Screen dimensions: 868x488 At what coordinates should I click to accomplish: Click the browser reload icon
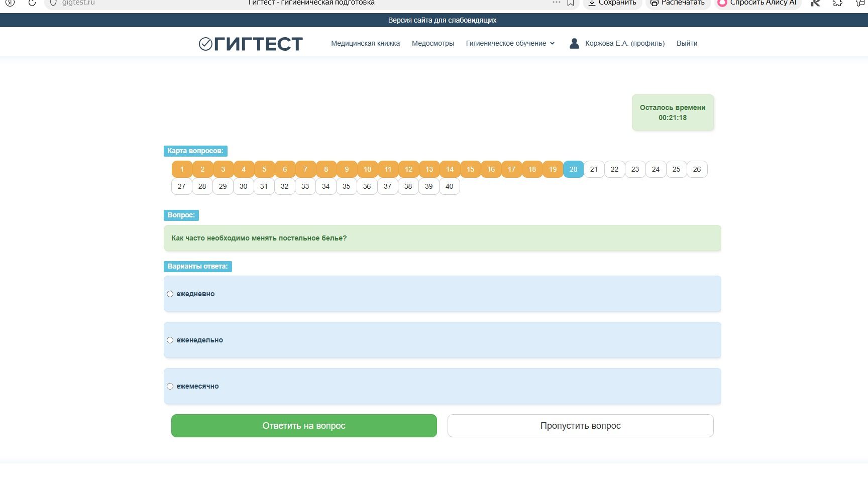click(32, 3)
